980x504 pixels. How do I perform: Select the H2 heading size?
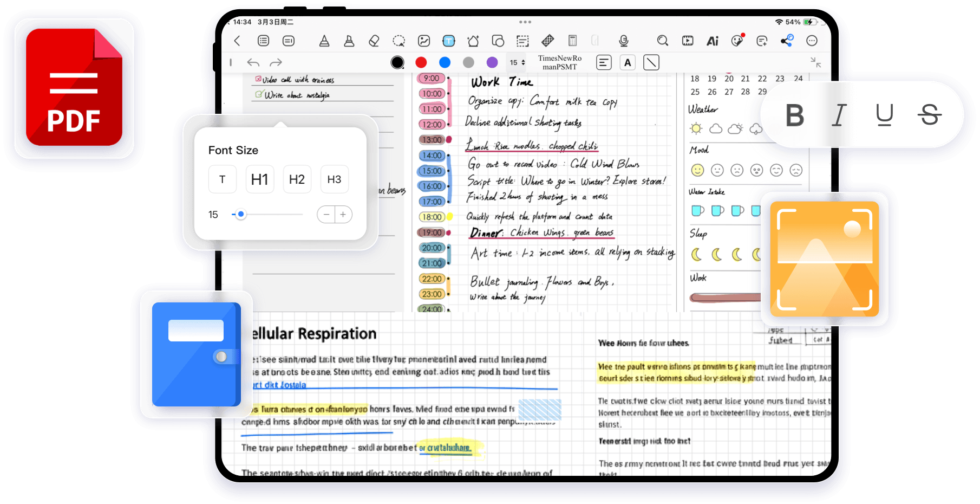(x=297, y=179)
